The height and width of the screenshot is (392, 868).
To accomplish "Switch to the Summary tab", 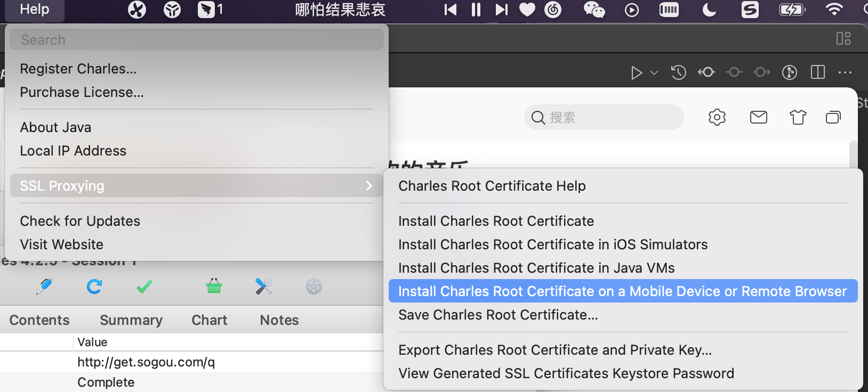I will point(131,320).
